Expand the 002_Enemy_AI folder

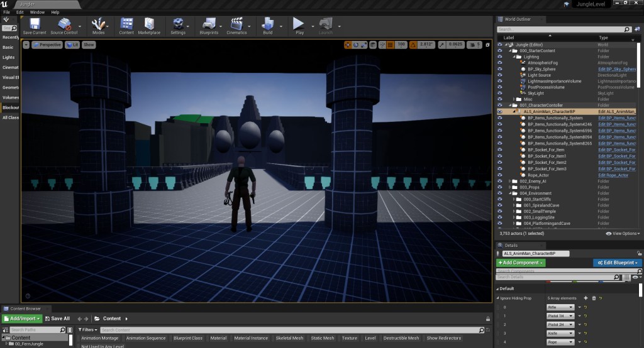pyautogui.click(x=509, y=181)
